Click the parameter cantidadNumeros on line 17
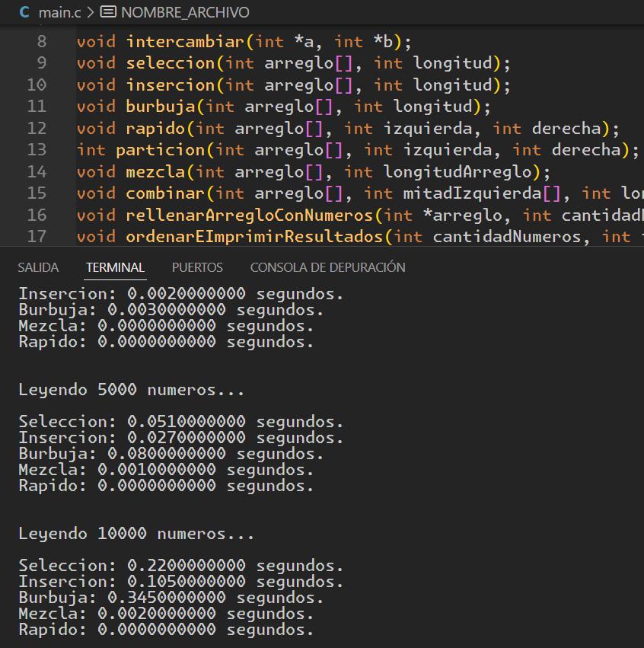 click(x=507, y=236)
